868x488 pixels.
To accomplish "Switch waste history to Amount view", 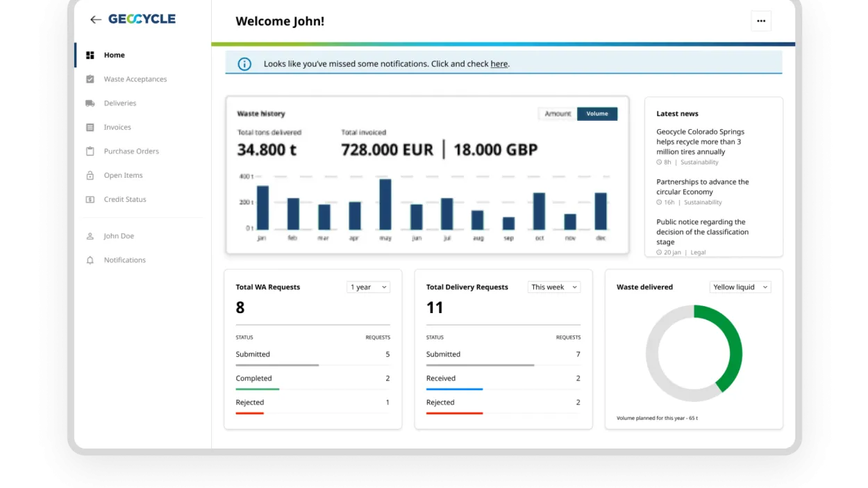I will [x=557, y=113].
